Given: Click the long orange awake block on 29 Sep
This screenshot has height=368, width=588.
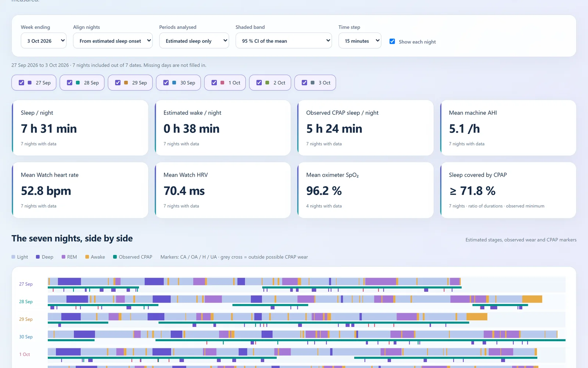Looking at the screenshot, I should click(477, 316).
